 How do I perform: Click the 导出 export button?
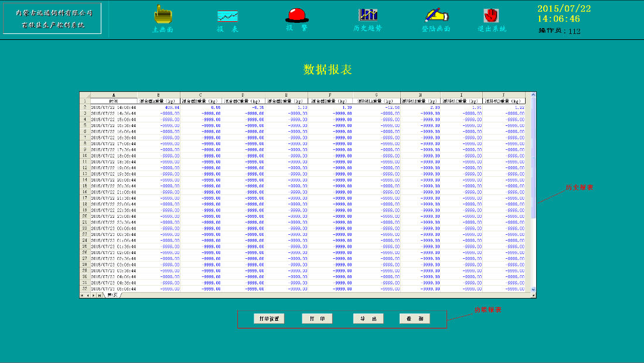(x=369, y=319)
